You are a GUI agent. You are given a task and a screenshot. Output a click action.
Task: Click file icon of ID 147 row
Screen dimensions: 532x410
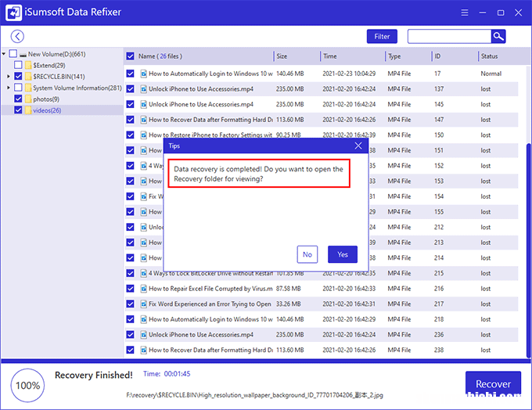tap(144, 120)
